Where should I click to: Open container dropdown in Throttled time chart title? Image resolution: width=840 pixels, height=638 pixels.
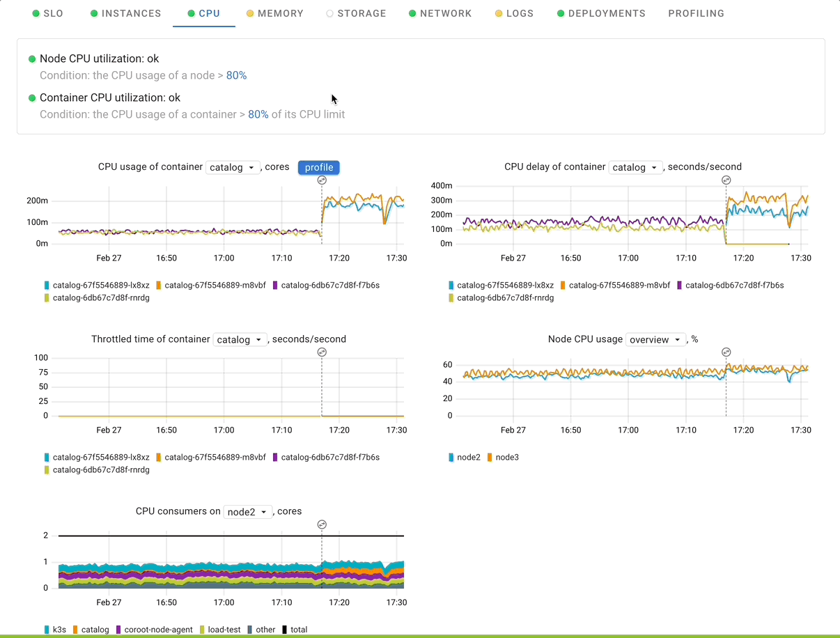pos(240,340)
